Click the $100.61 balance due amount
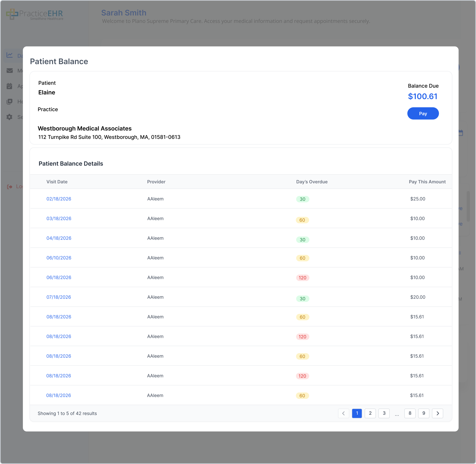 [423, 96]
